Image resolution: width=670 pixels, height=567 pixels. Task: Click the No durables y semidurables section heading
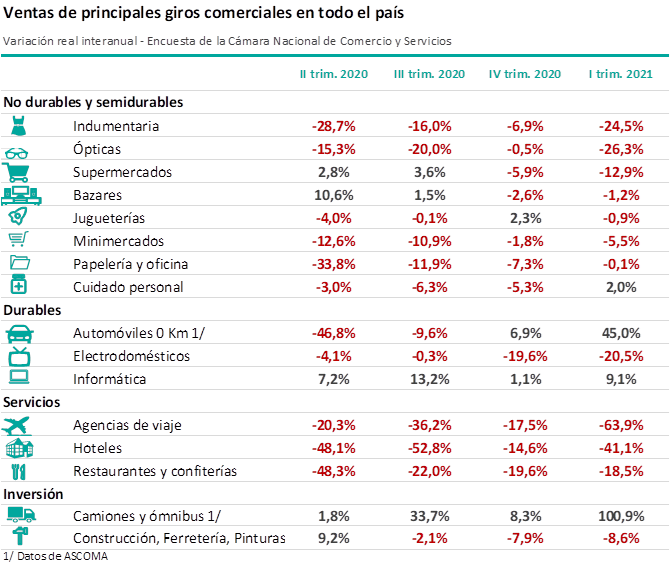point(93,103)
